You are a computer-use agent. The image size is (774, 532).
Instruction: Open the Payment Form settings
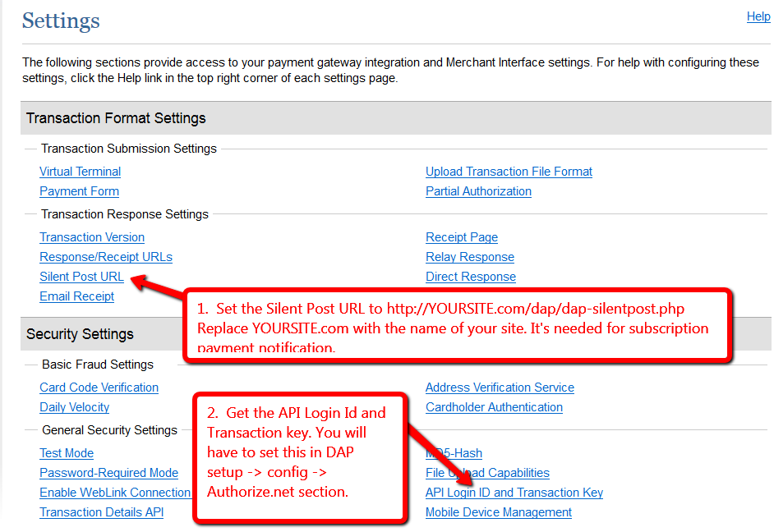click(x=79, y=191)
